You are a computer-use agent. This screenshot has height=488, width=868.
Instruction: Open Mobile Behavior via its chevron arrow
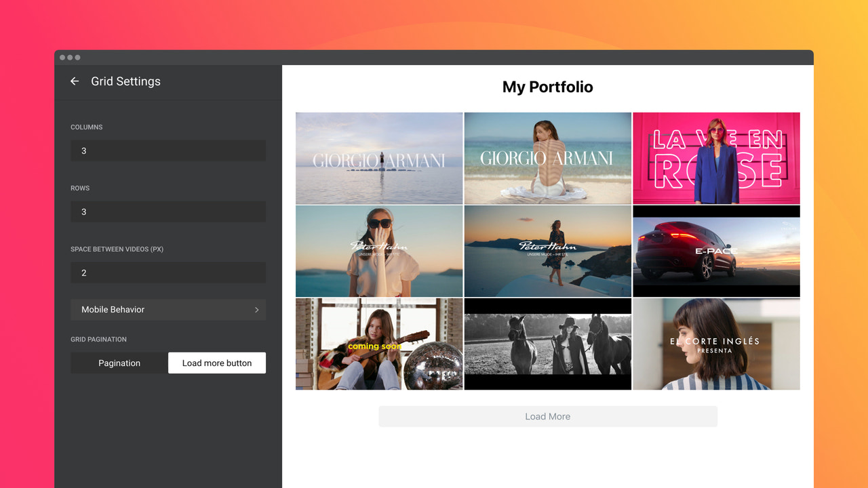(256, 310)
